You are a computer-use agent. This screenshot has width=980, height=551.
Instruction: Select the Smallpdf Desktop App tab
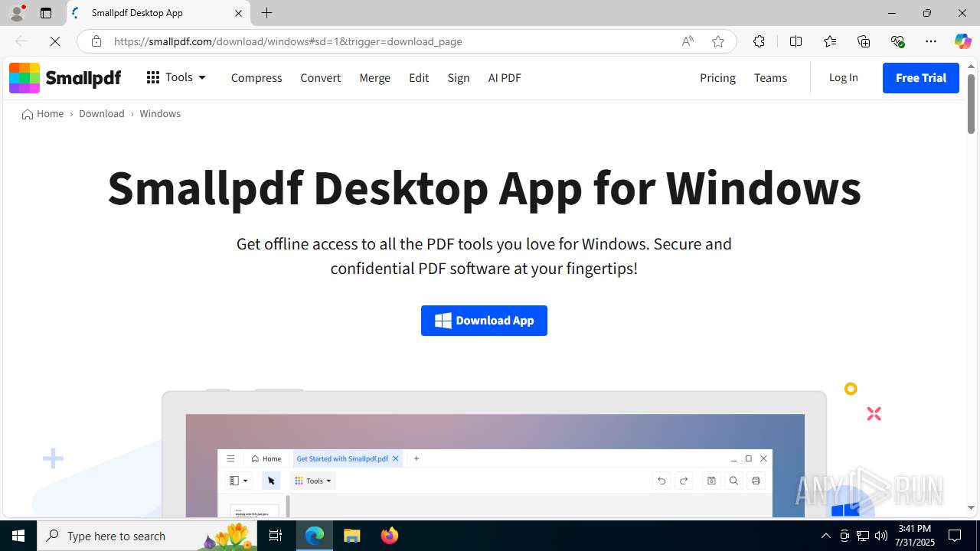157,13
